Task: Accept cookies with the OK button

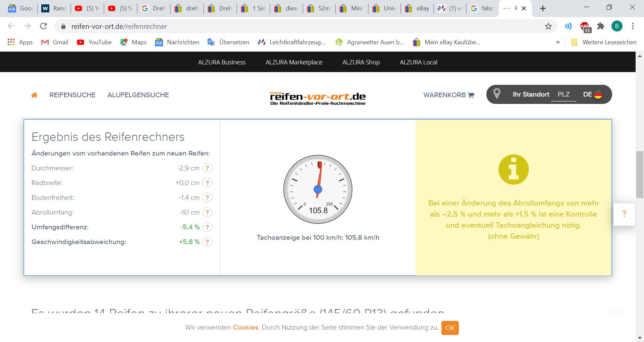Action: click(x=450, y=328)
